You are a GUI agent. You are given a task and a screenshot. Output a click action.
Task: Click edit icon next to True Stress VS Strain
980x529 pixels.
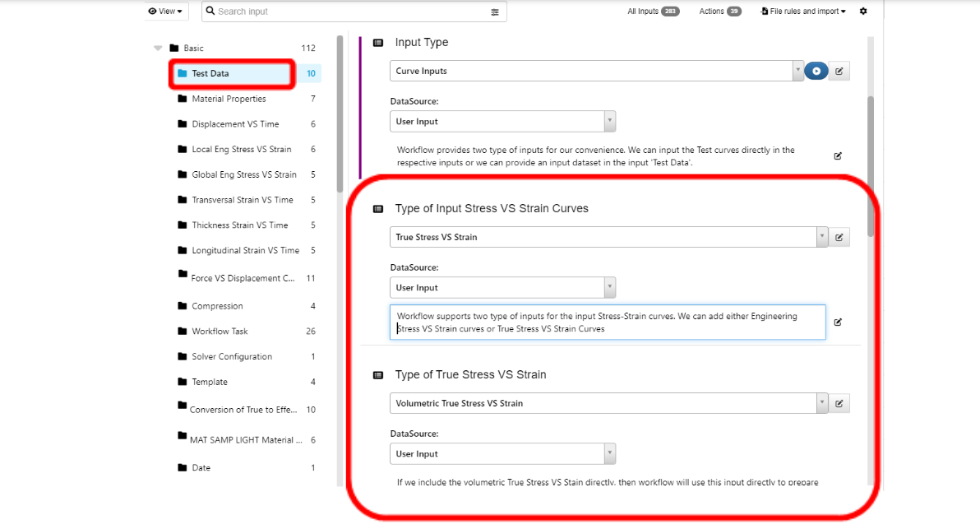[839, 237]
